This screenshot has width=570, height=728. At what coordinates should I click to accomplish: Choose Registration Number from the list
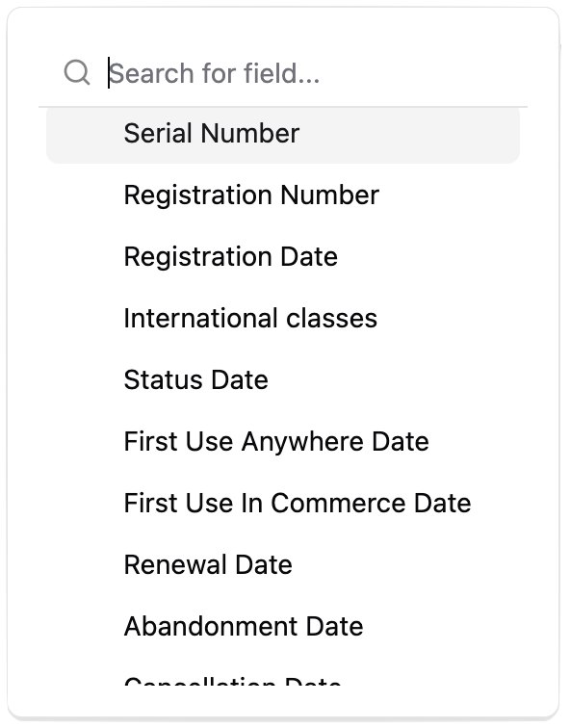coord(283,195)
